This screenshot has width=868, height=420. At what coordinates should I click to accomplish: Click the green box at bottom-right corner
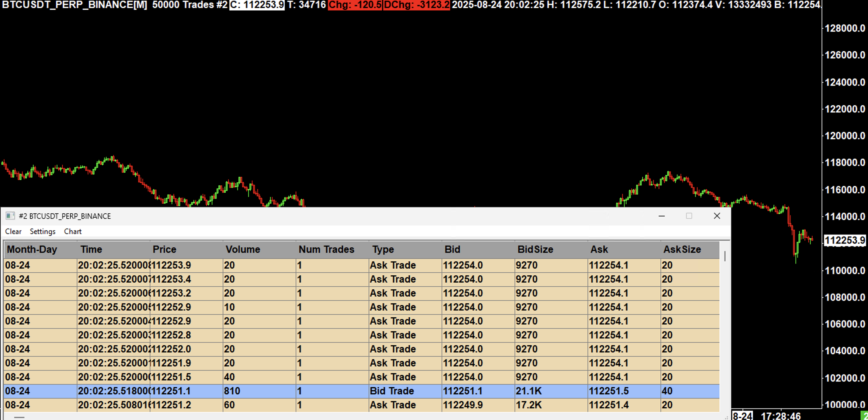click(x=865, y=416)
